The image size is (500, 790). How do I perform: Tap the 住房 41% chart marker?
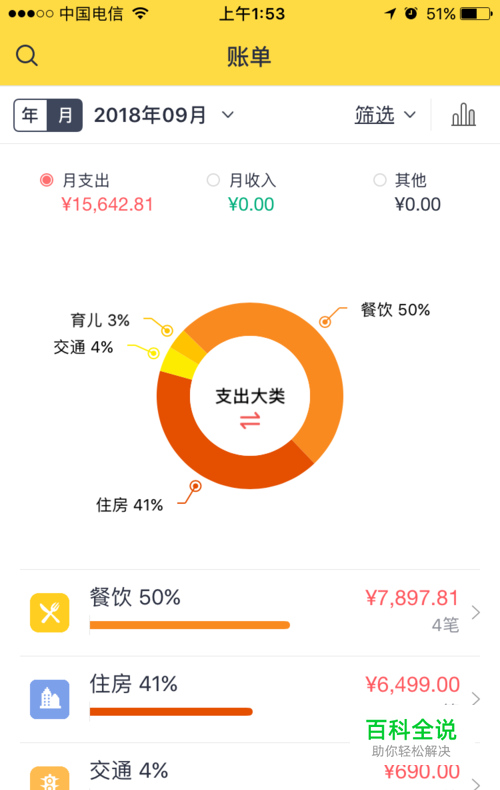point(196,486)
